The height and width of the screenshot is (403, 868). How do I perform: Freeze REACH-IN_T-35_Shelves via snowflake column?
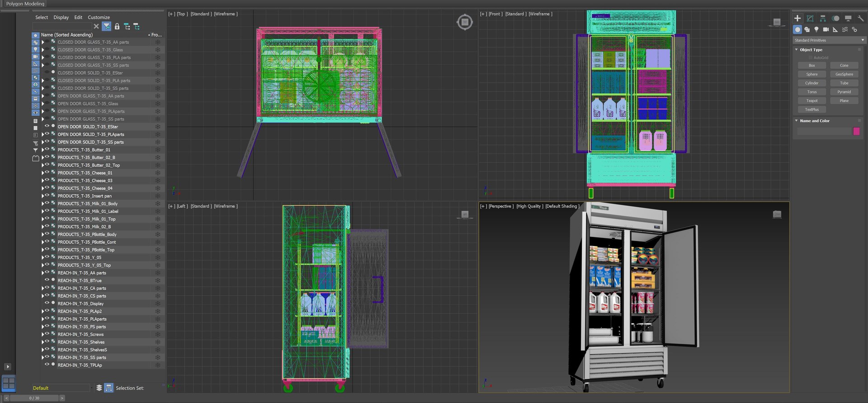tap(158, 342)
